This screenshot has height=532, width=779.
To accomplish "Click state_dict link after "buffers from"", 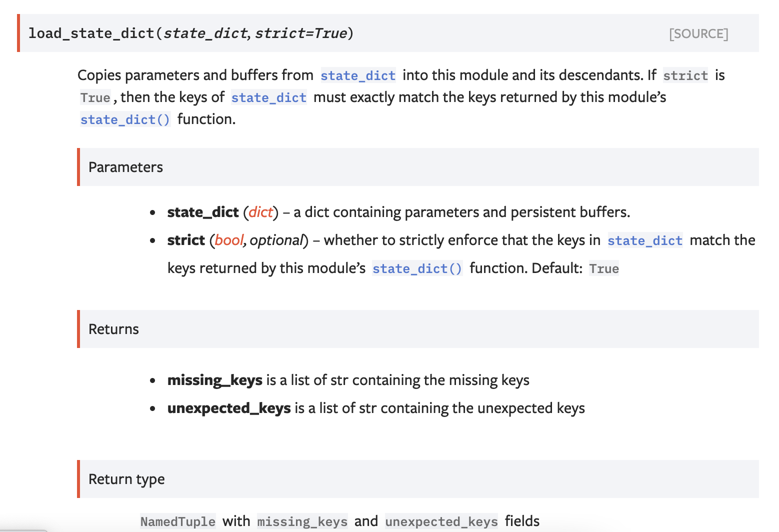I will click(358, 75).
